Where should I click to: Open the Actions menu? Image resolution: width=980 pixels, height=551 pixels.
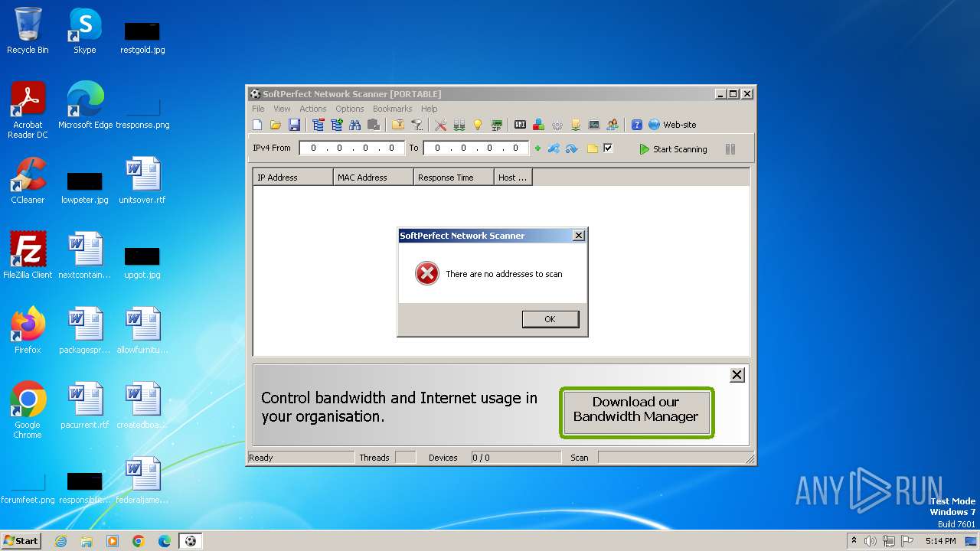pos(313,109)
